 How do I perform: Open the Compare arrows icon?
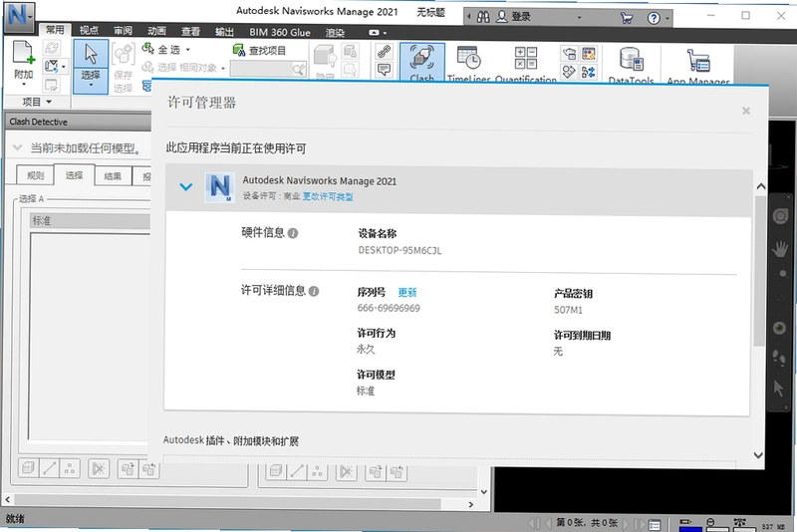tap(589, 72)
